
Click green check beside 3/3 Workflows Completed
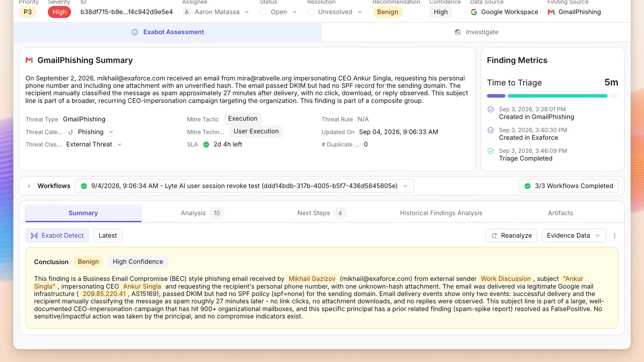pos(528,186)
